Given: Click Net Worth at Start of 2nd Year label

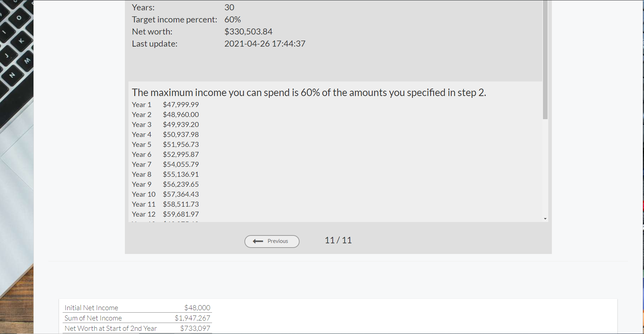Looking at the screenshot, I should click(110, 328).
